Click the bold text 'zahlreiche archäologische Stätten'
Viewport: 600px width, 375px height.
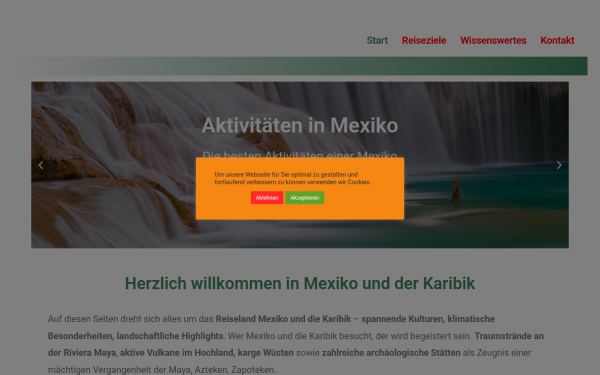(x=391, y=353)
